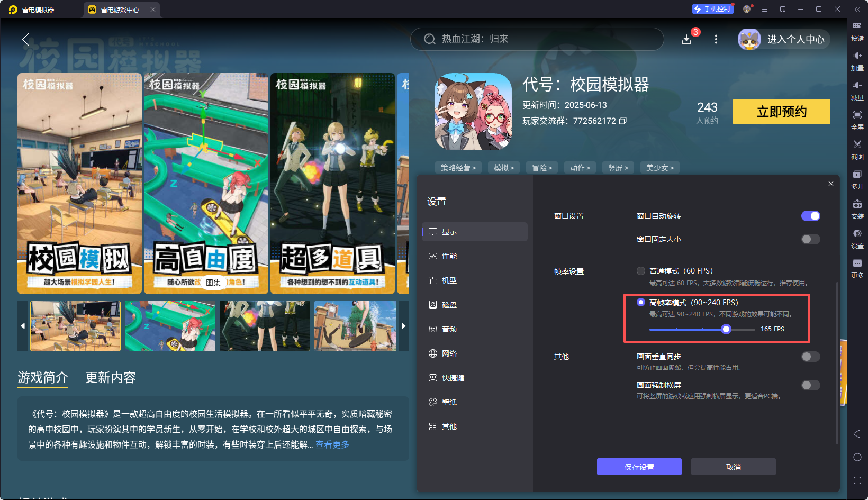Open 更多 tools in right sidebar
Viewport: 868px width, 500px height.
pyautogui.click(x=857, y=268)
